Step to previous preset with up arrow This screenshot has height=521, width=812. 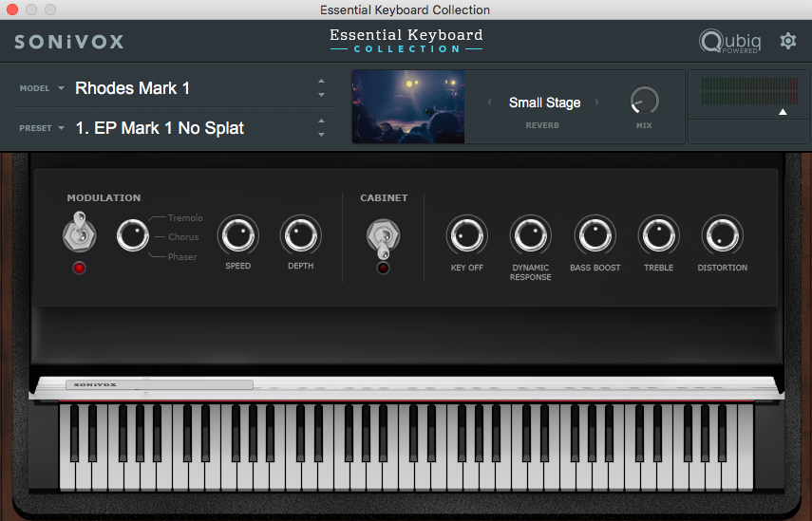(x=321, y=121)
